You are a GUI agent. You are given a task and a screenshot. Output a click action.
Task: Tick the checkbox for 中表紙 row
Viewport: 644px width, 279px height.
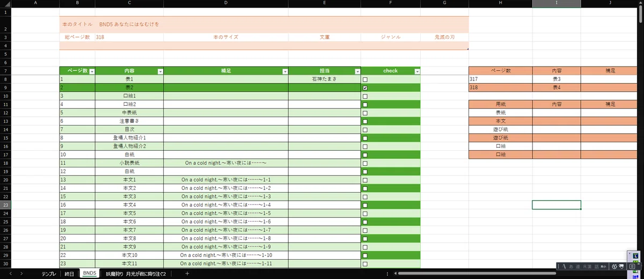pos(365,113)
